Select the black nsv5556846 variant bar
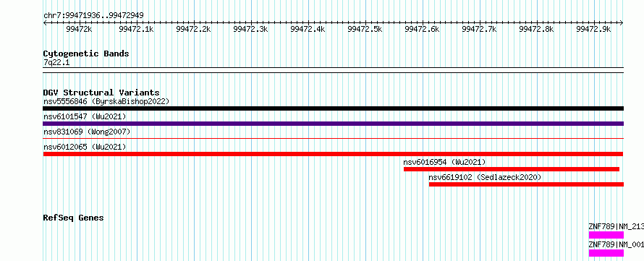Image resolution: width=644 pixels, height=261 pixels. click(333, 108)
